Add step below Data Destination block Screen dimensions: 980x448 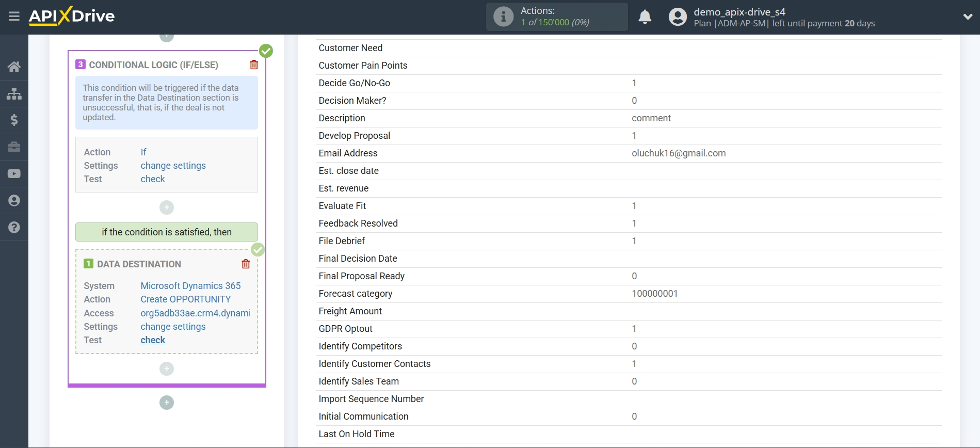[x=167, y=369]
